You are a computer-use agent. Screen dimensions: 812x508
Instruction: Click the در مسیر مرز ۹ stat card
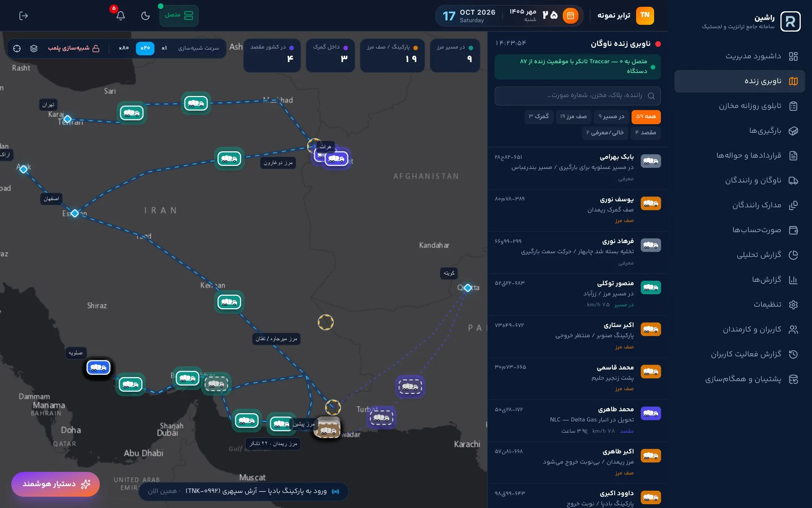(x=455, y=55)
